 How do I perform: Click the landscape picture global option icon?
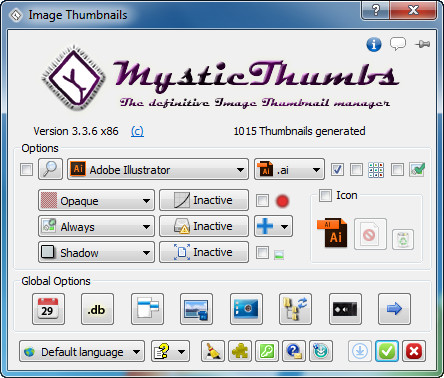click(x=196, y=309)
